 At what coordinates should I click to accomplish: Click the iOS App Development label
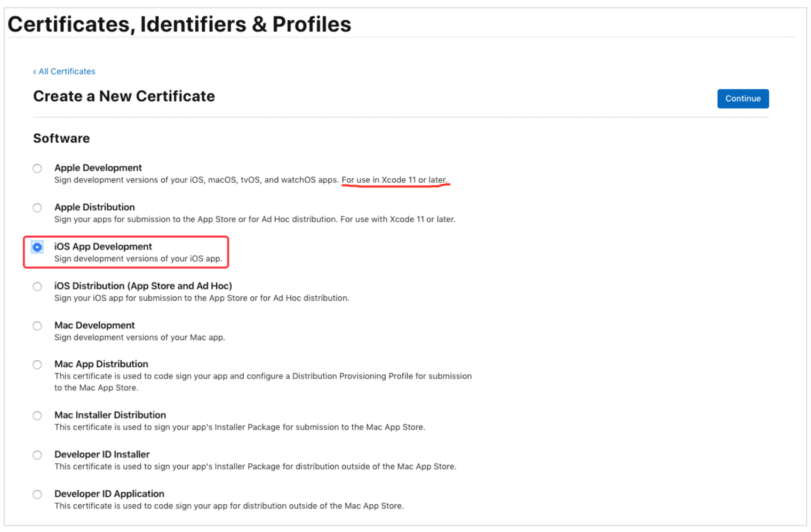(103, 247)
